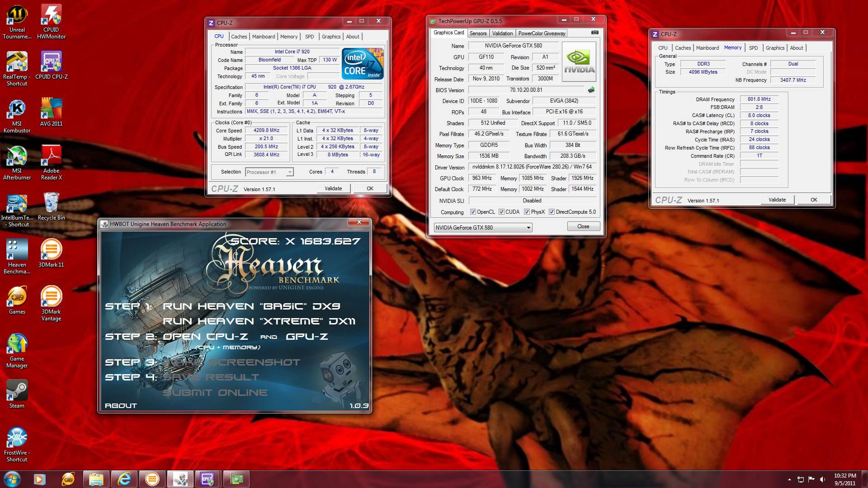Click the Intel Core i7 logo in CPU-Z
Image resolution: width=868 pixels, height=488 pixels.
(x=363, y=63)
